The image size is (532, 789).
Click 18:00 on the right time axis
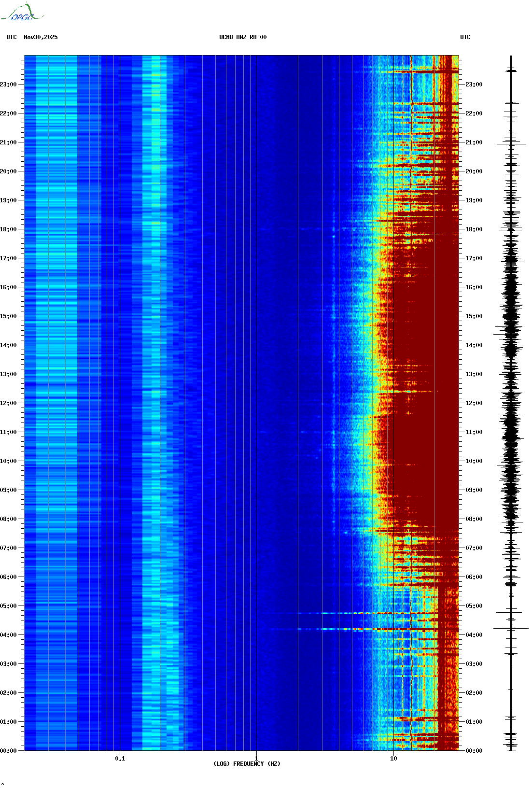(x=474, y=229)
